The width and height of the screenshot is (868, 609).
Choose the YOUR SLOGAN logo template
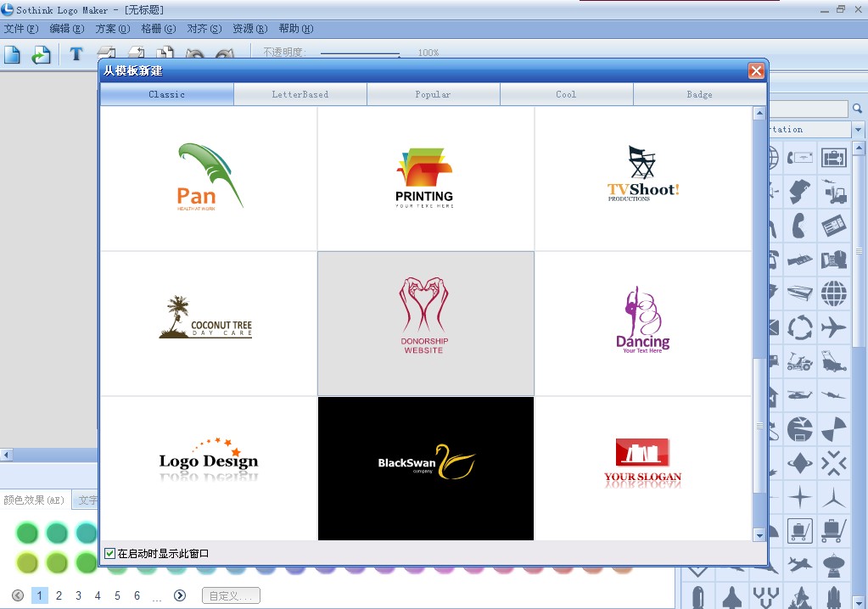[x=642, y=468]
